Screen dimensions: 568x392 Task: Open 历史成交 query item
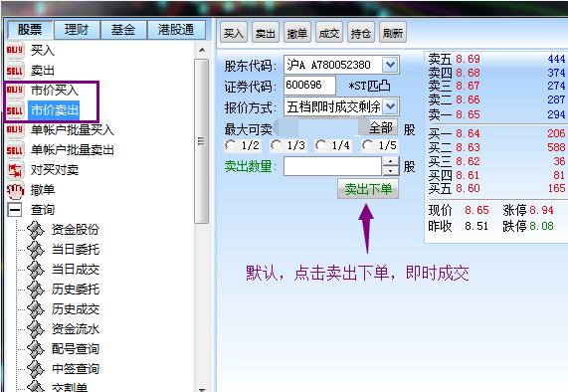pos(76,309)
